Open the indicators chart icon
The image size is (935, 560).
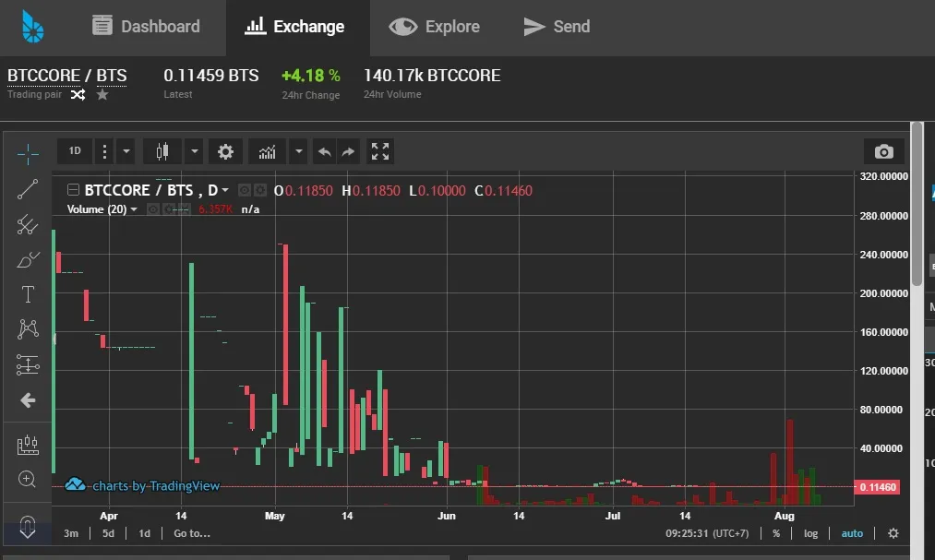click(x=267, y=151)
